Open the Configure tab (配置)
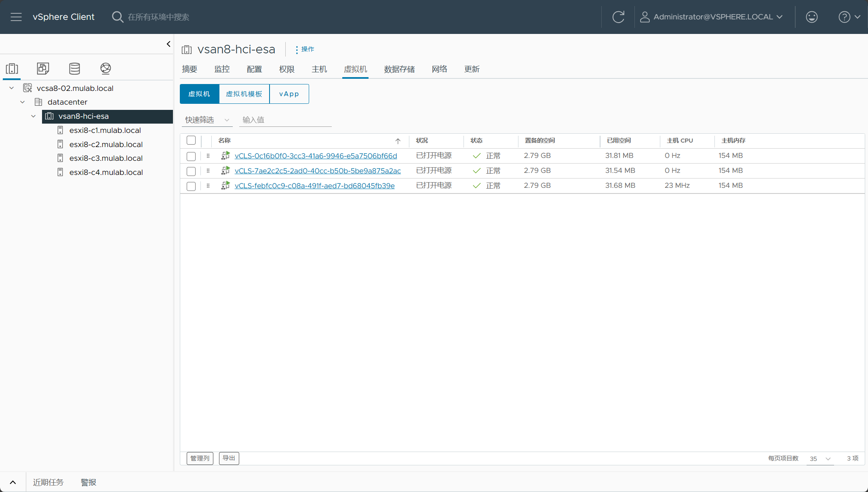The image size is (868, 492). (254, 69)
